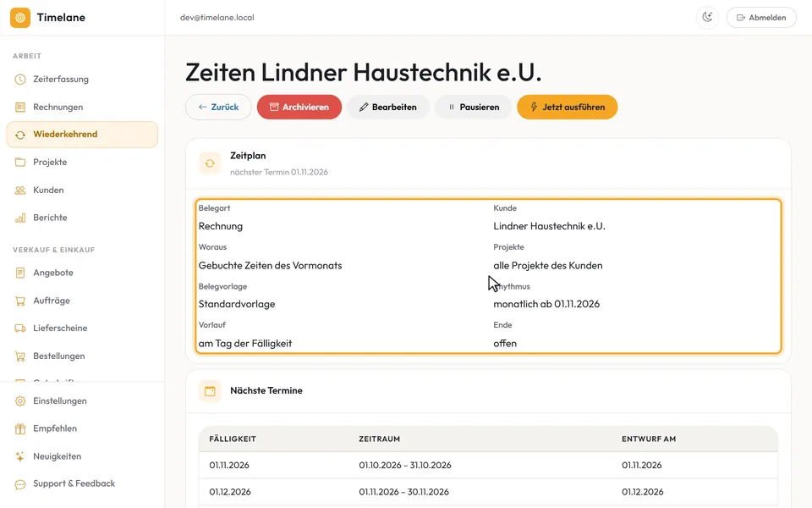Click Zeitraum cell '01.10.2026 – 31.10.2026'
Screen dimensions: 812x508
[405, 466]
